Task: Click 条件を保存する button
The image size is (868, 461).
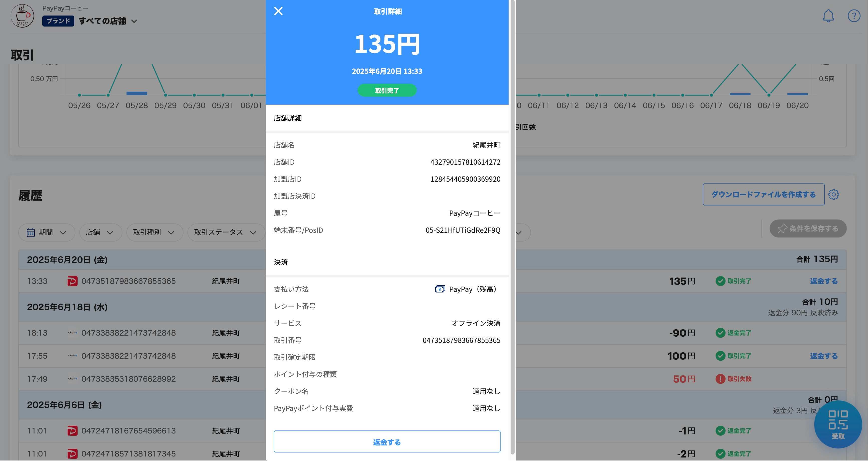Action: coord(808,229)
